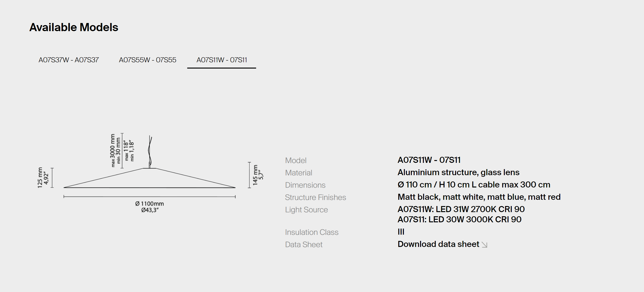Click the 145 mm dimension label
Image resolution: width=644 pixels, height=292 pixels.
[x=255, y=175]
